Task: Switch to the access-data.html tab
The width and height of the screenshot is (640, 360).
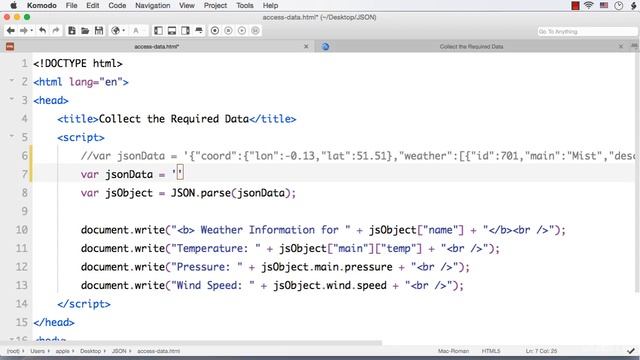Action: [x=157, y=47]
